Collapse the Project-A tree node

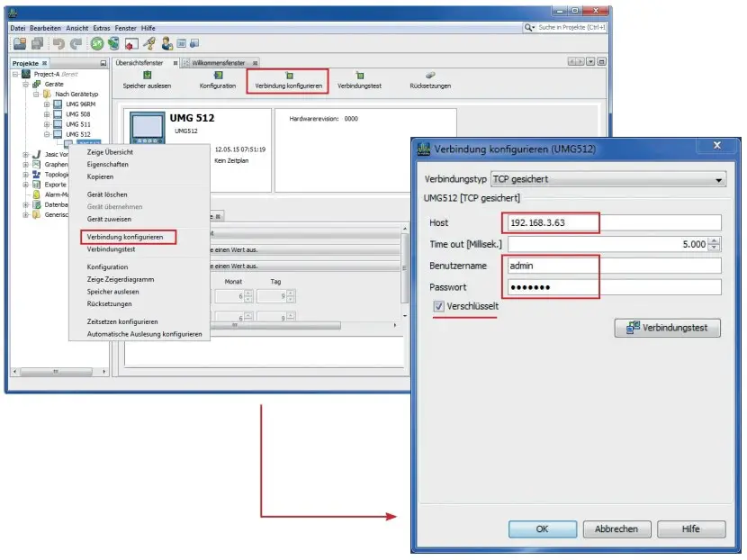coord(15,74)
